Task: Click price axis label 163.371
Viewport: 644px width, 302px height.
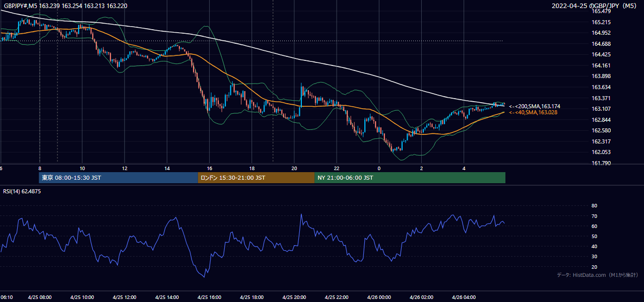Action: tap(601, 98)
